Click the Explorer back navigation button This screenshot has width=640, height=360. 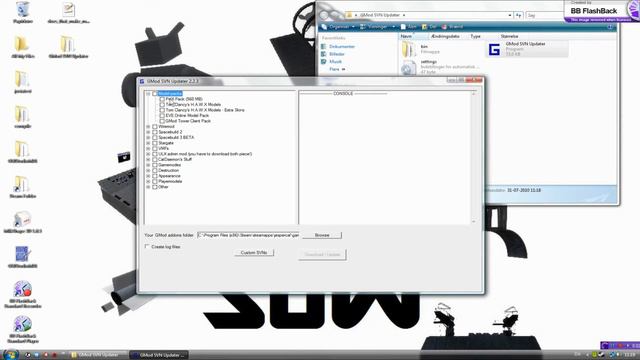[324, 15]
